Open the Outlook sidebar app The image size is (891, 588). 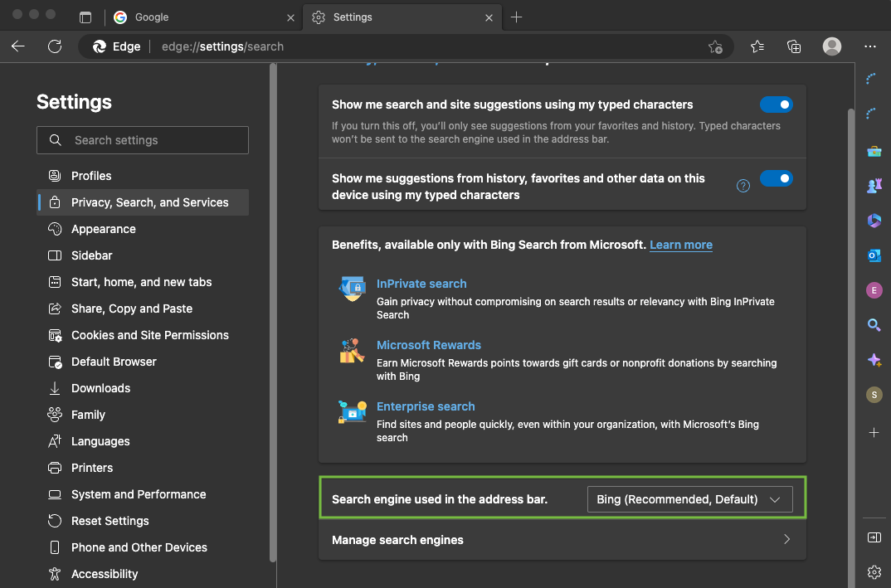click(874, 255)
